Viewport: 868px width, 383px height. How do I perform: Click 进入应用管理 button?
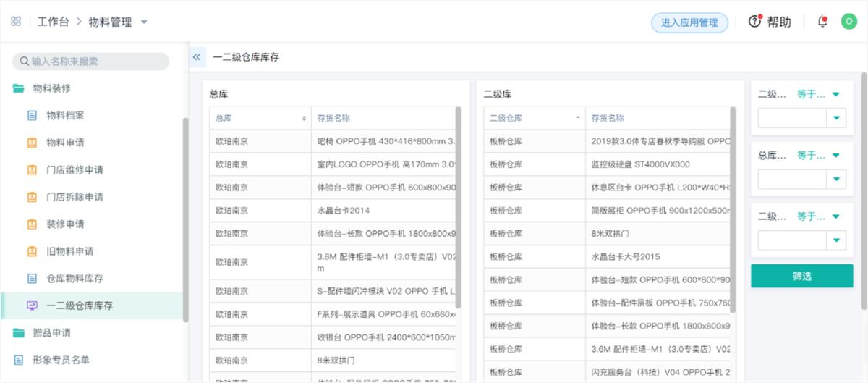pos(689,22)
